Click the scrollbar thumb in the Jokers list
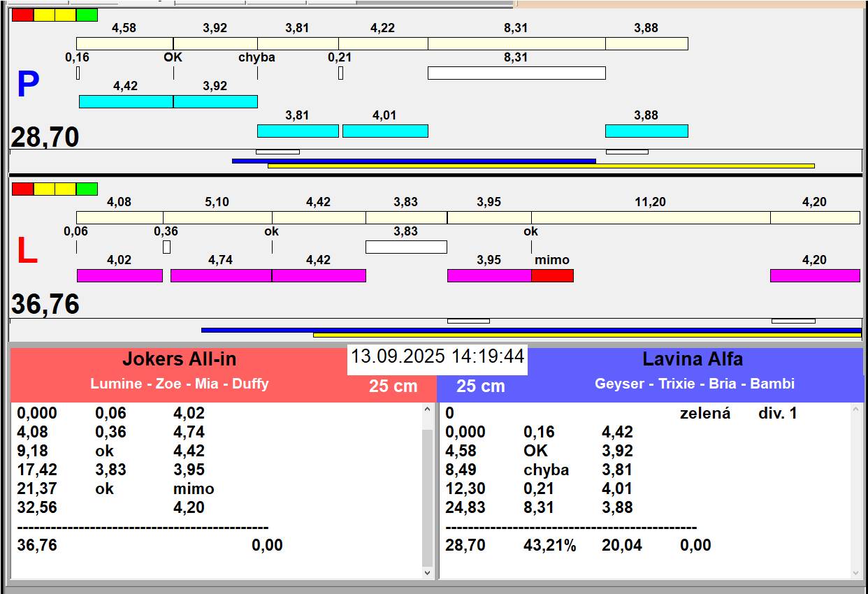 pos(428,498)
